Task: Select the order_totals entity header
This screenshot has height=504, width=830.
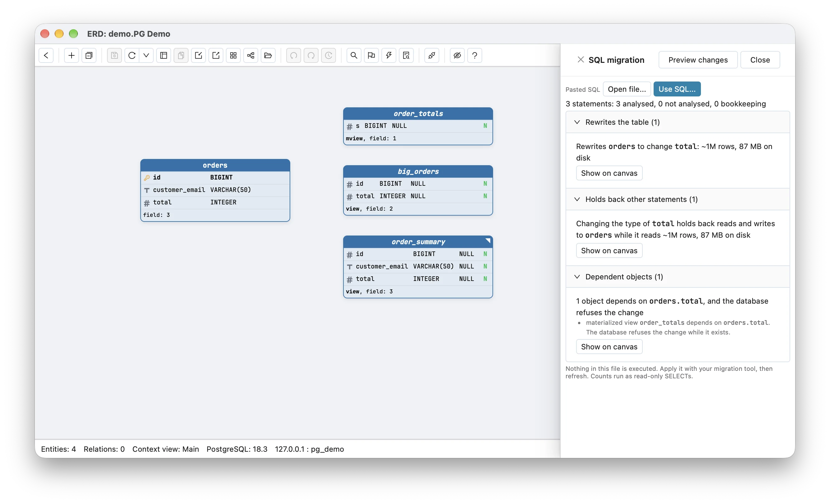Action: pos(418,114)
